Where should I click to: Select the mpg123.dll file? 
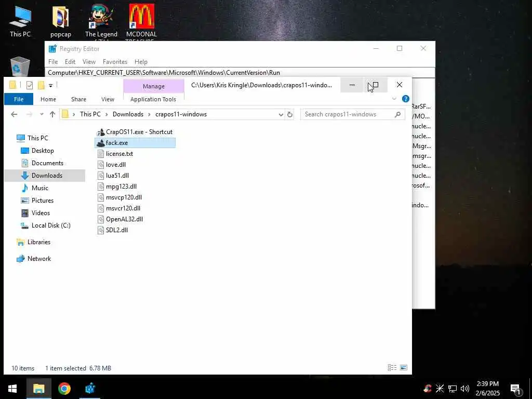point(117,187)
